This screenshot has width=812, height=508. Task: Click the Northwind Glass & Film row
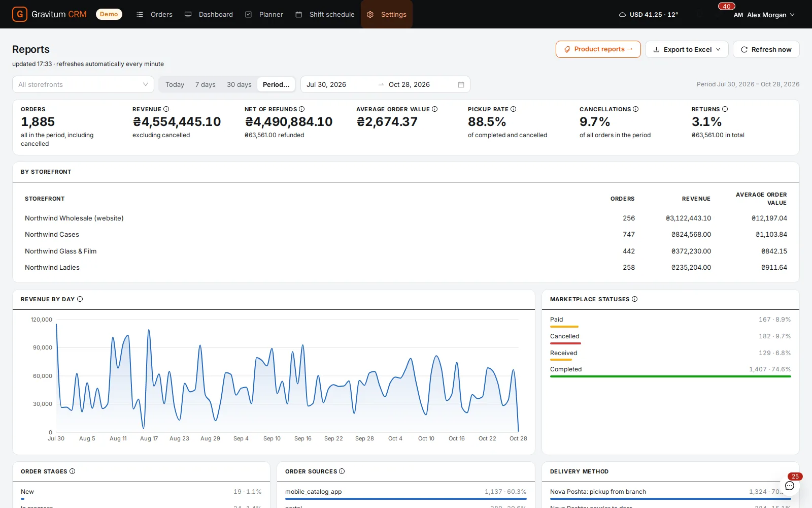tap(406, 251)
